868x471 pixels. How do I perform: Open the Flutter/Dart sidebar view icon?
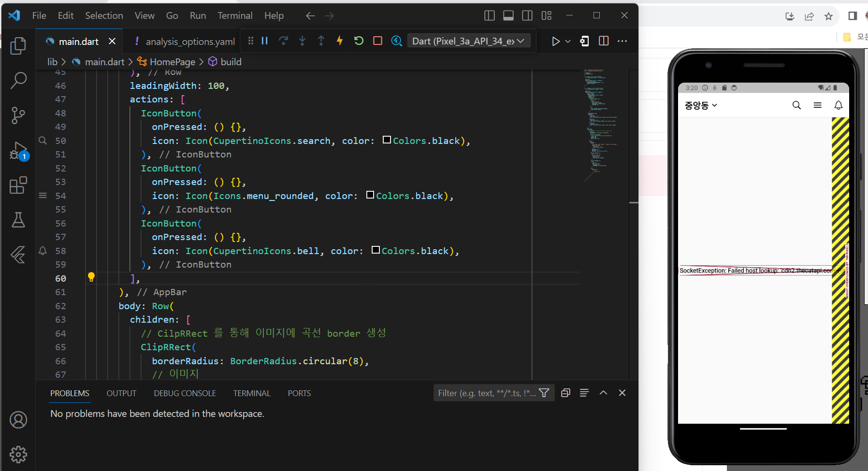(18, 255)
